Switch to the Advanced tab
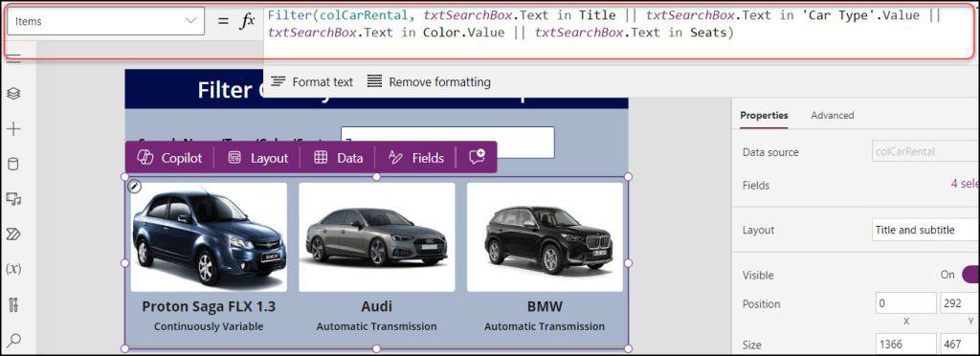Viewport: 980px width, 356px height. 833,115
